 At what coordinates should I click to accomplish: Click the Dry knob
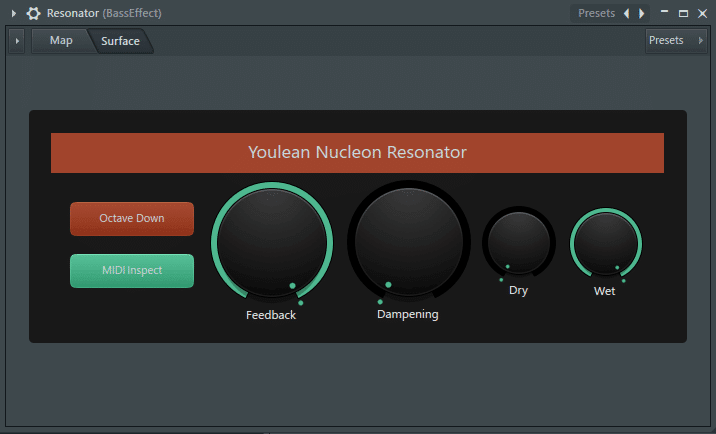click(x=519, y=243)
